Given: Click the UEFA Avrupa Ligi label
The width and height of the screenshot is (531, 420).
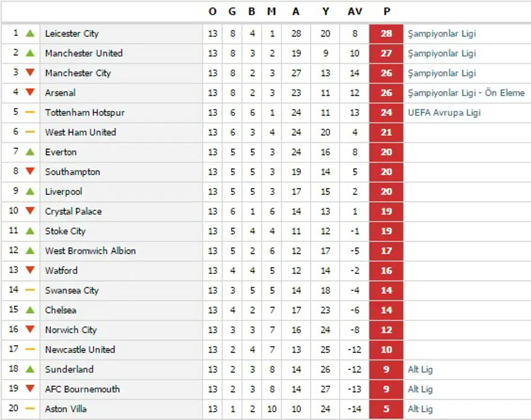Looking at the screenshot, I should [444, 112].
